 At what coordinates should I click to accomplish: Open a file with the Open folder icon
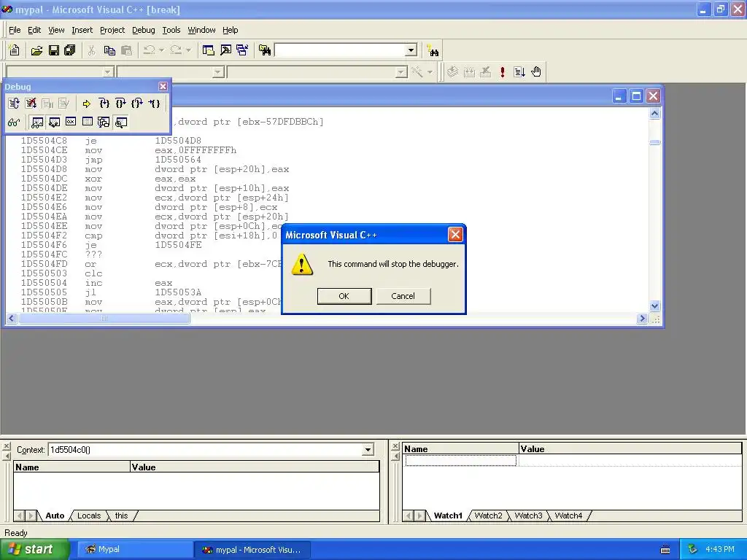pyautogui.click(x=36, y=50)
